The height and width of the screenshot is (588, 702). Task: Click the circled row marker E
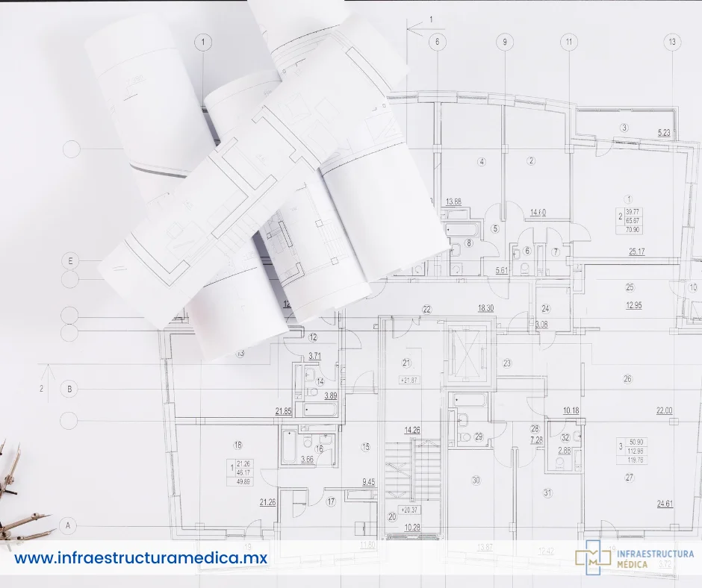coord(71,261)
